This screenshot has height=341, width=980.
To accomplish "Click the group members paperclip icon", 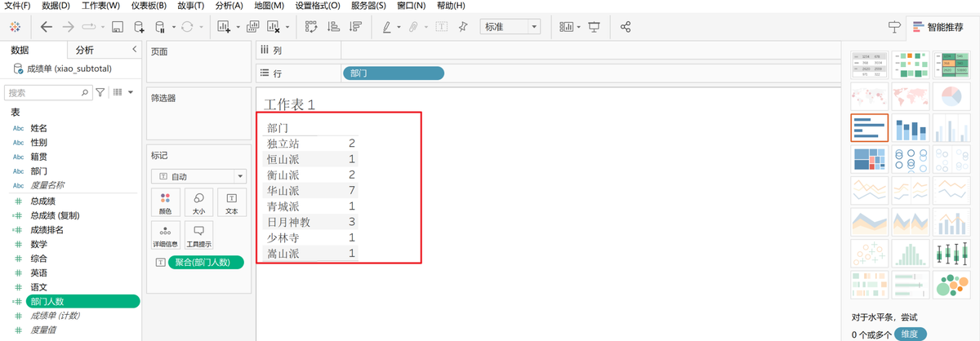I will pyautogui.click(x=414, y=27).
